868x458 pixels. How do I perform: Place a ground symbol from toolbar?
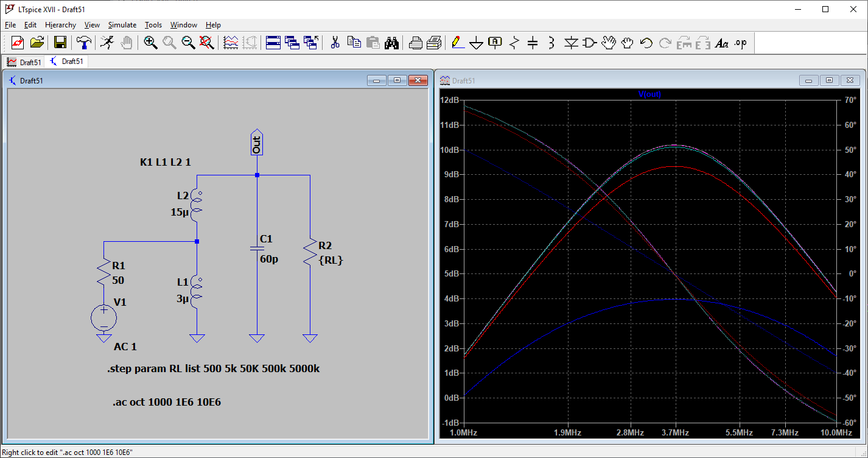point(476,42)
